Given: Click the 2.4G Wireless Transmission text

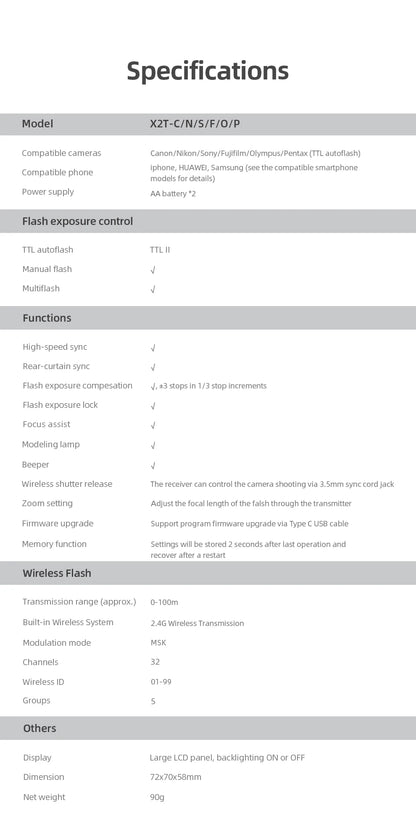Looking at the screenshot, I should [x=197, y=623].
